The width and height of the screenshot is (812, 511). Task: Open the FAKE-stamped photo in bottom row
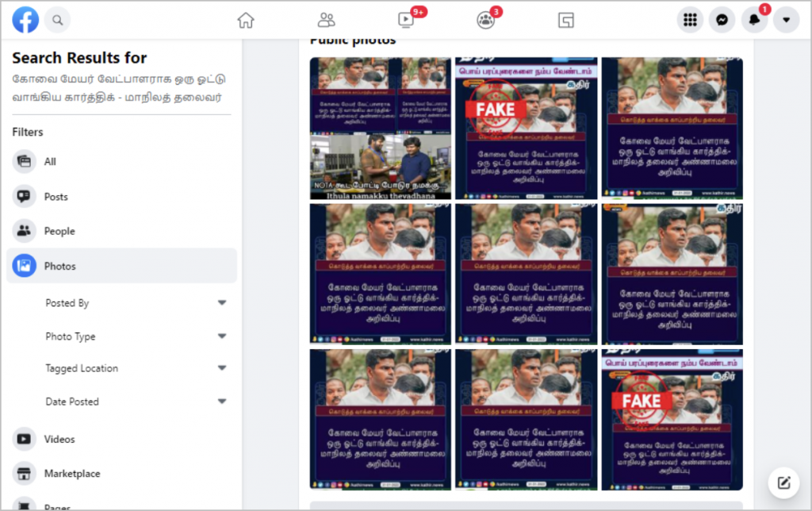(x=672, y=419)
